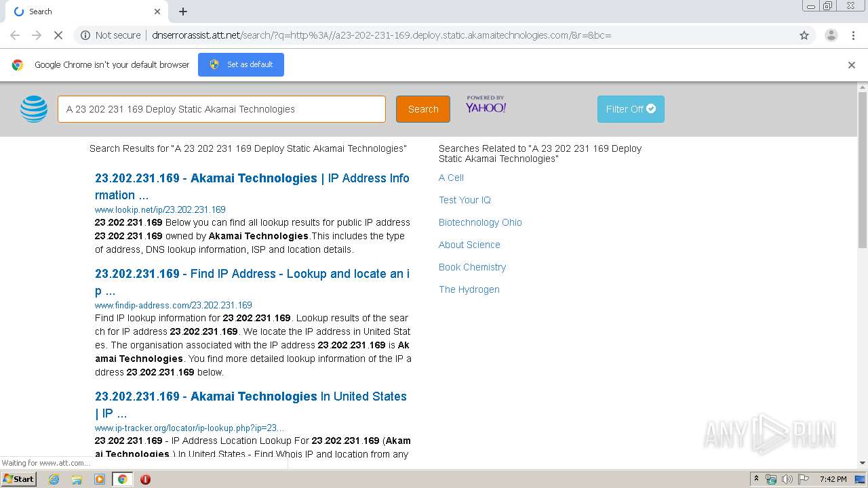Toggle the Filter Off button
Viewport: 868px width, 488px height.
(631, 109)
